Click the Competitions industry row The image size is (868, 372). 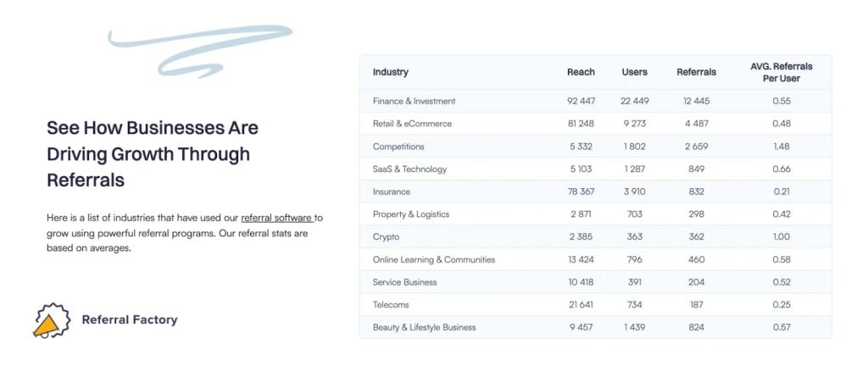(596, 147)
